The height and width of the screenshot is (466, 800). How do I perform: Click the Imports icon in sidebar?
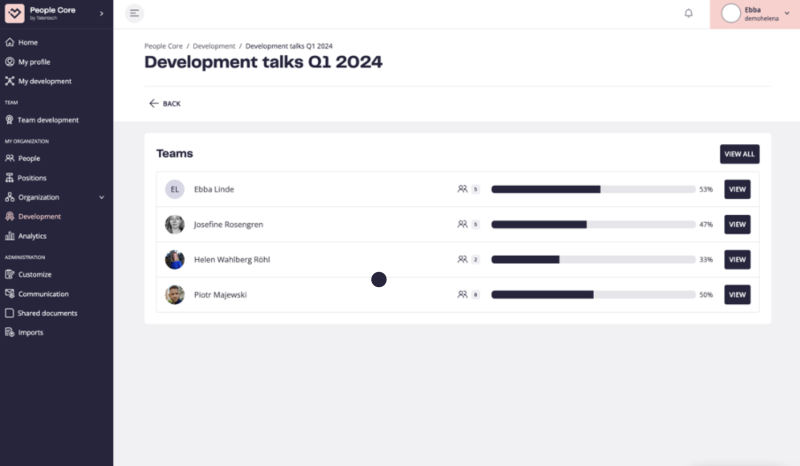[10, 332]
